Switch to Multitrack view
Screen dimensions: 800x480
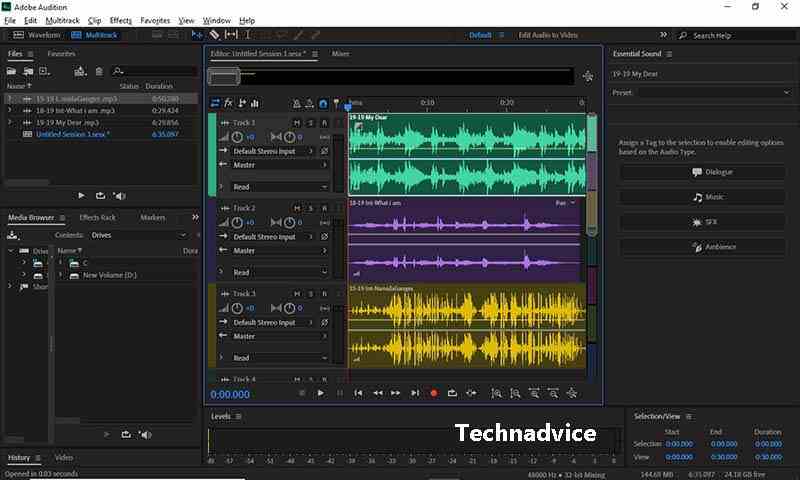tap(95, 35)
